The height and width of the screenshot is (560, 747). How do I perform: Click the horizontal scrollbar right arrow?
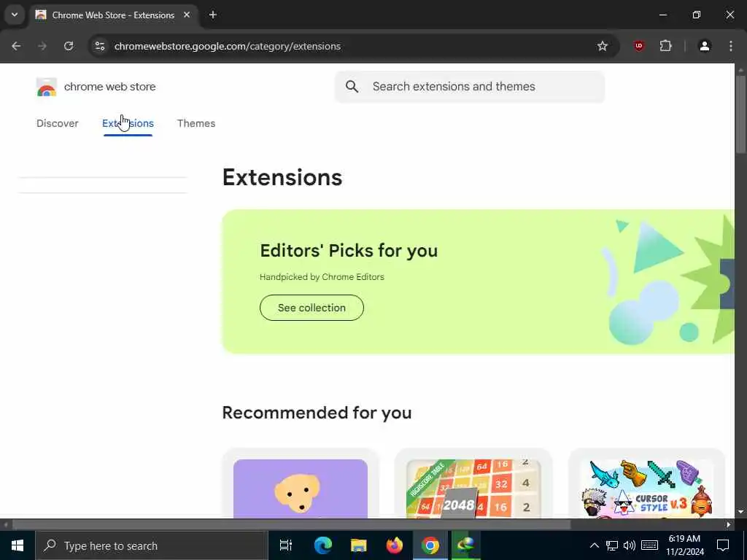pyautogui.click(x=729, y=525)
